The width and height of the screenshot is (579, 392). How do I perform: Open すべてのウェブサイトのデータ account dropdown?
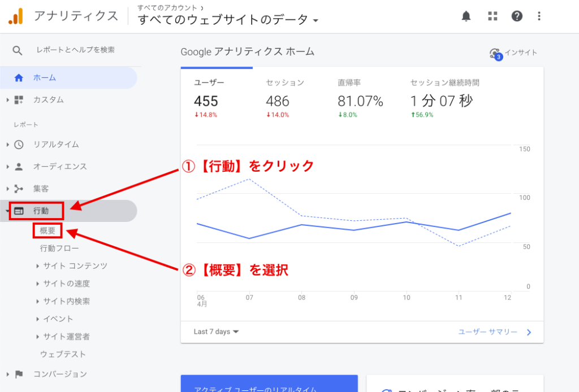coord(228,20)
